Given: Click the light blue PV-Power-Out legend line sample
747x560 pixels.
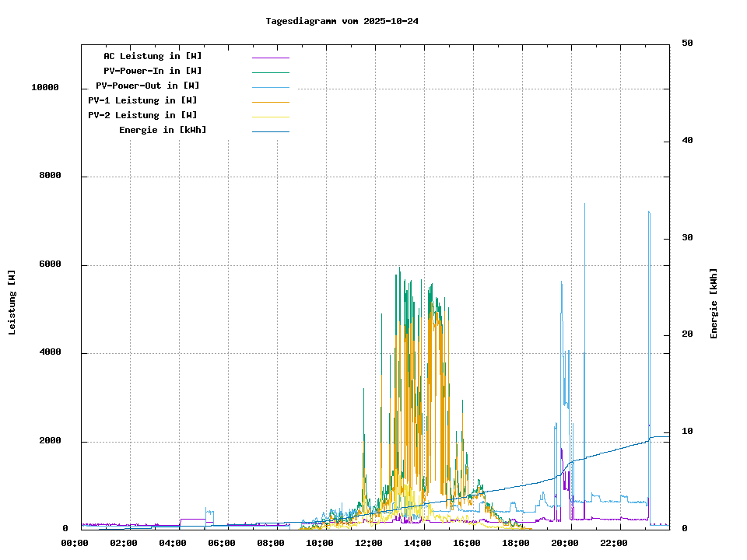Looking at the screenshot, I should 270,87.
